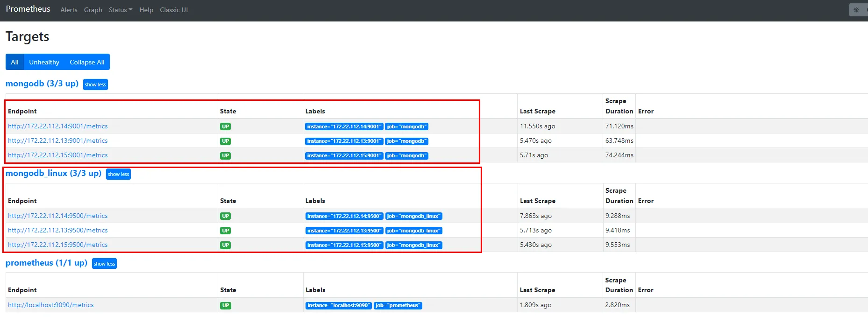
Task: Click label instance="localhost:9090"
Action: [x=339, y=305]
